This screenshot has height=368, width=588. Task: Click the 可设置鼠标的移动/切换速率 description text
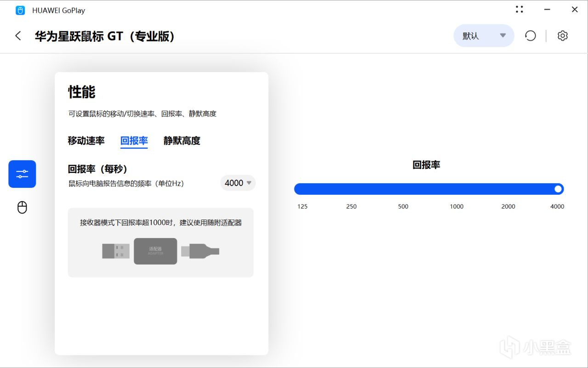(x=142, y=113)
